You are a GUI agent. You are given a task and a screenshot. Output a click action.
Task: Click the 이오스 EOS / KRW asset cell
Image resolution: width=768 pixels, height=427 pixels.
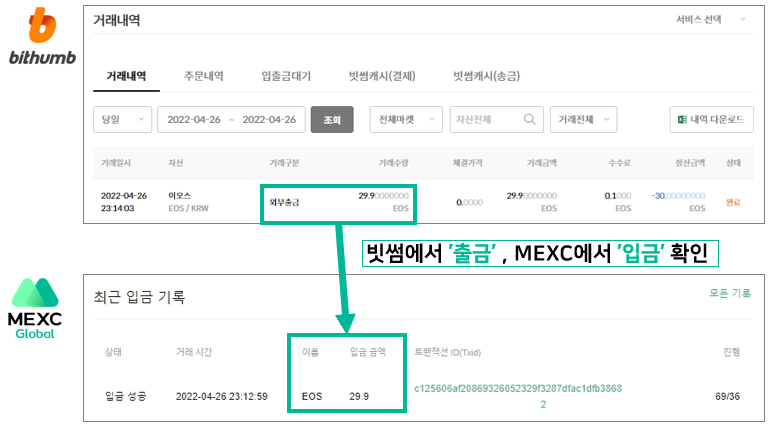(188, 202)
